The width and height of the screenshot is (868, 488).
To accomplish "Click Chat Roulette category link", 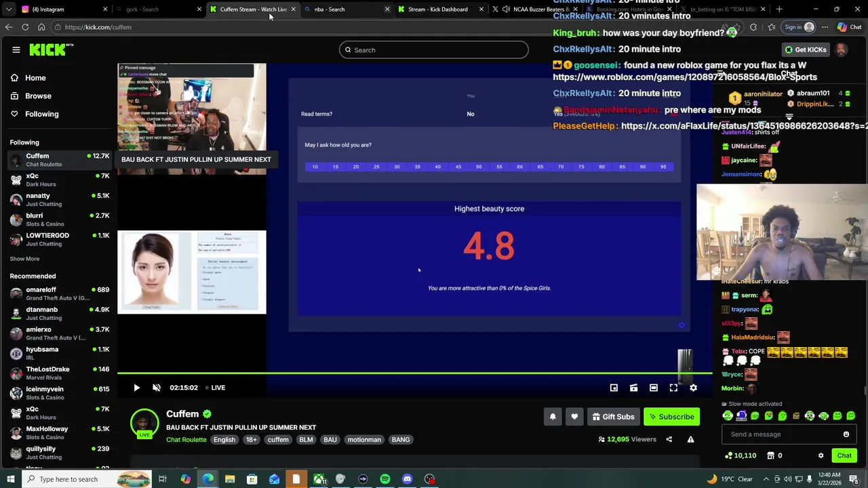I will coord(186,440).
